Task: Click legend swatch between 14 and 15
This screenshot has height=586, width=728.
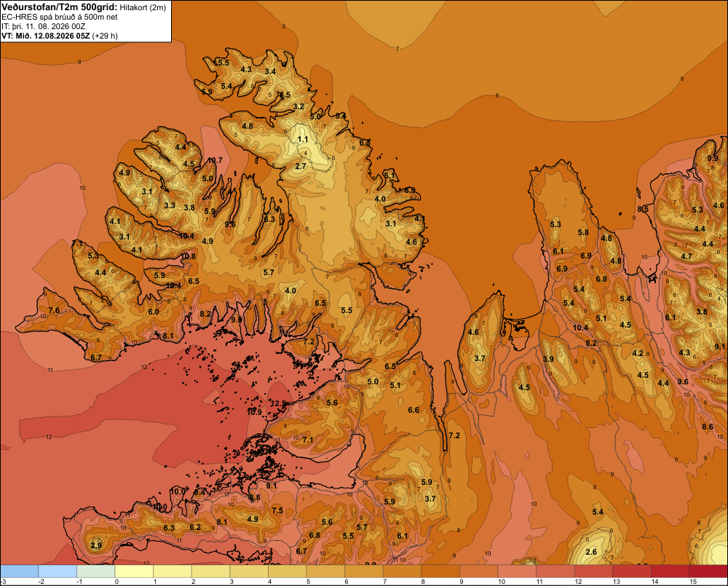Action: 670,571
